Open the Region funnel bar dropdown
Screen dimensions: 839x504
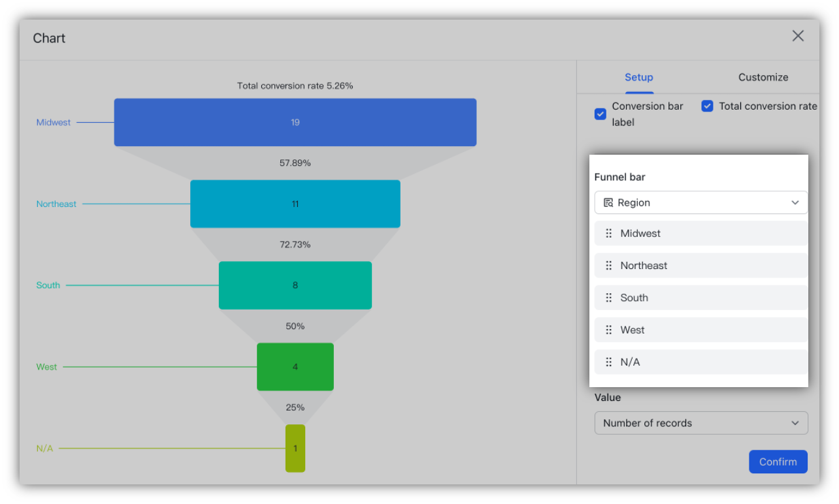tap(700, 202)
